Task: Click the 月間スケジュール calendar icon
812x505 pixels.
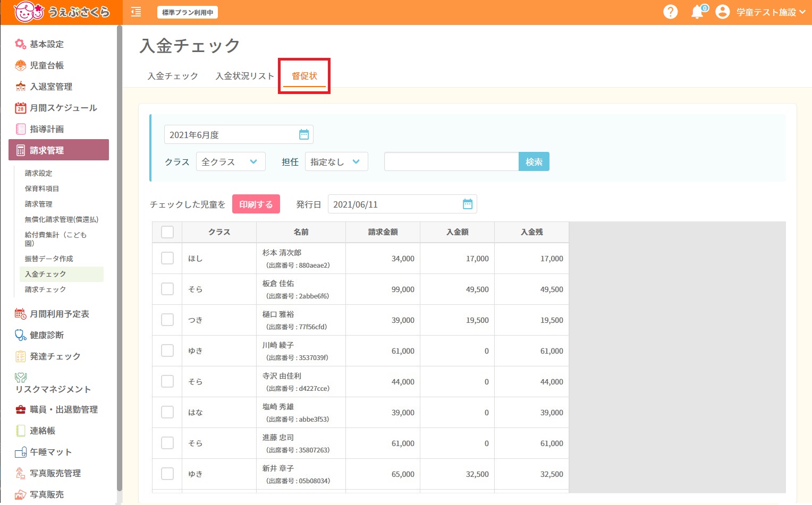Action: coord(21,108)
